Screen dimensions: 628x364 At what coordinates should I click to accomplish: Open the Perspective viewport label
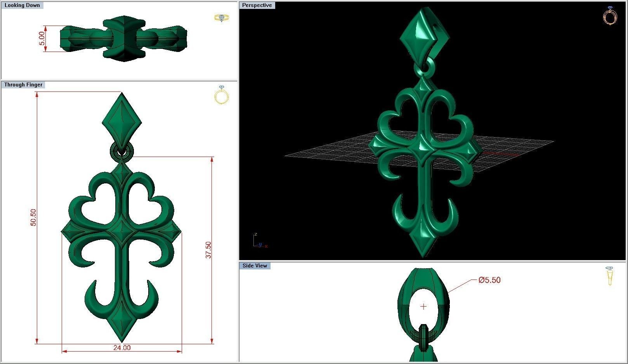pyautogui.click(x=257, y=5)
